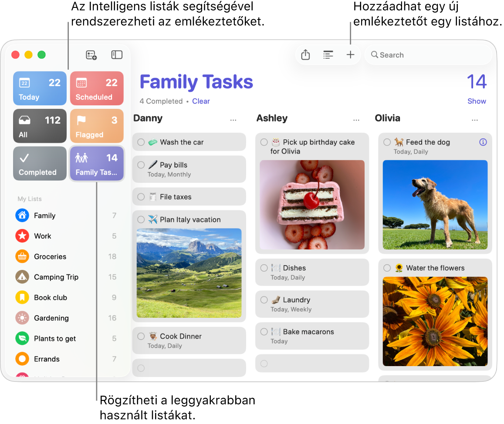Open the Olivia column options menu

[475, 120]
